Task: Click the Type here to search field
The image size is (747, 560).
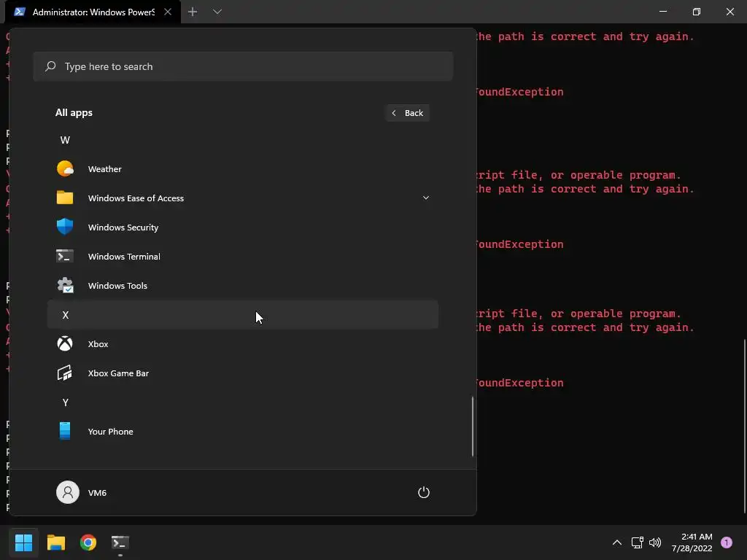Action: 243,66
